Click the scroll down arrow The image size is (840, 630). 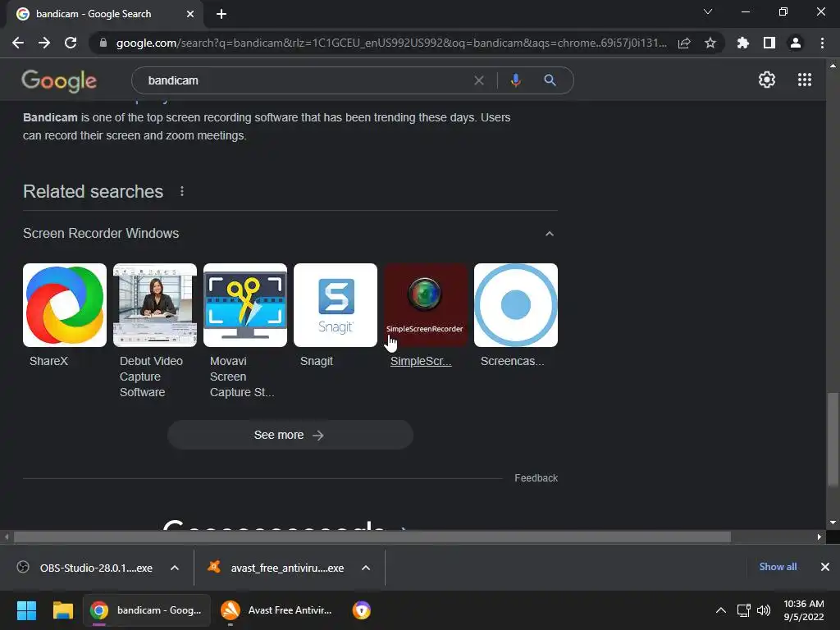click(833, 523)
